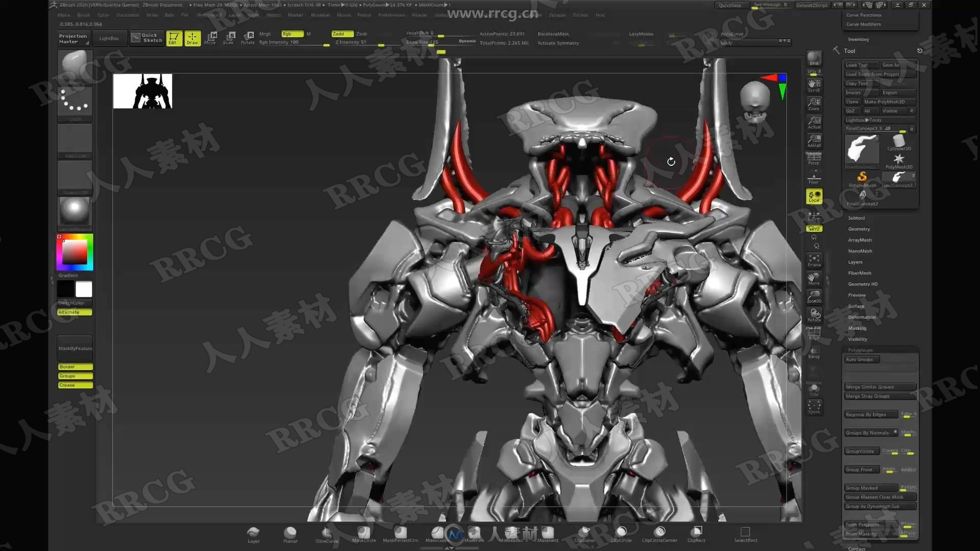The height and width of the screenshot is (551, 980).
Task: Open the Color menu
Action: [104, 15]
